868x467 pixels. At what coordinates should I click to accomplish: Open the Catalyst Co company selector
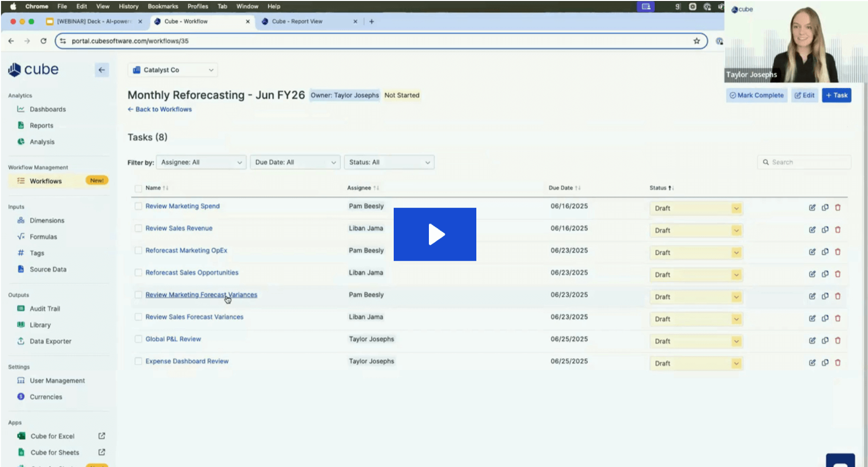[172, 70]
